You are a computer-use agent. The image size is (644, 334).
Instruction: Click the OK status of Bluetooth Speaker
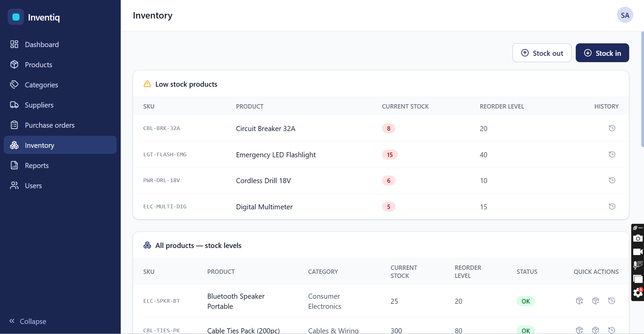pos(526,301)
